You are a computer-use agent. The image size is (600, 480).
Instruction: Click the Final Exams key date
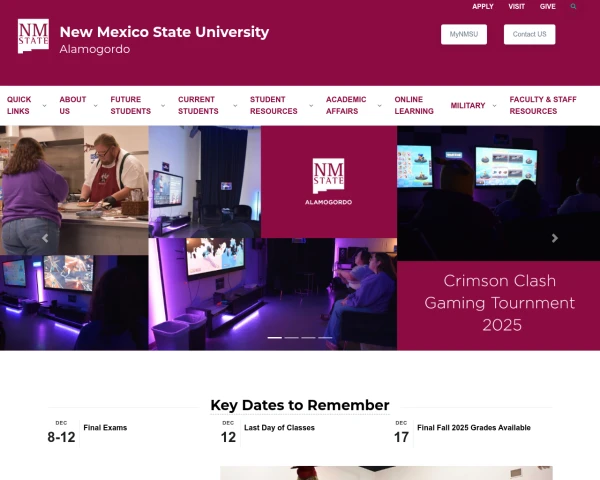click(x=105, y=428)
